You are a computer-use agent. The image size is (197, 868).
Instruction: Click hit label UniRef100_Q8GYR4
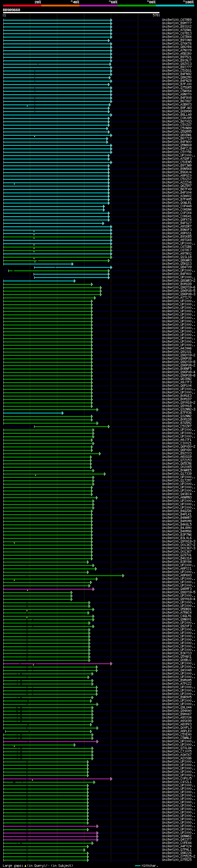177,47
